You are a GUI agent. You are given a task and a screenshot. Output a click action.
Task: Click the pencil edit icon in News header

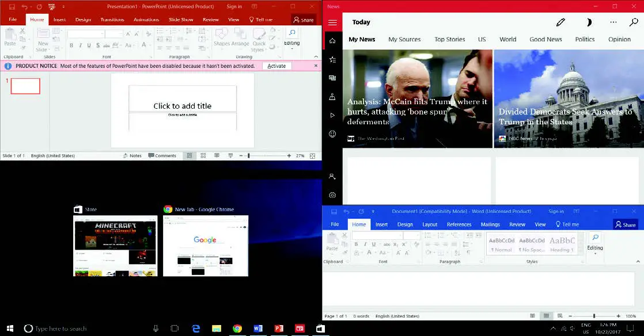pos(560,22)
